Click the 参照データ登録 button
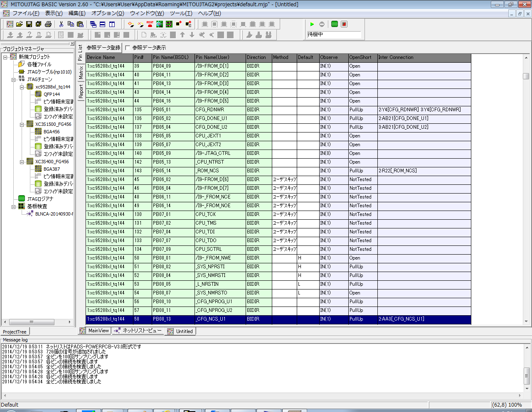The image size is (532, 412). tap(103, 48)
